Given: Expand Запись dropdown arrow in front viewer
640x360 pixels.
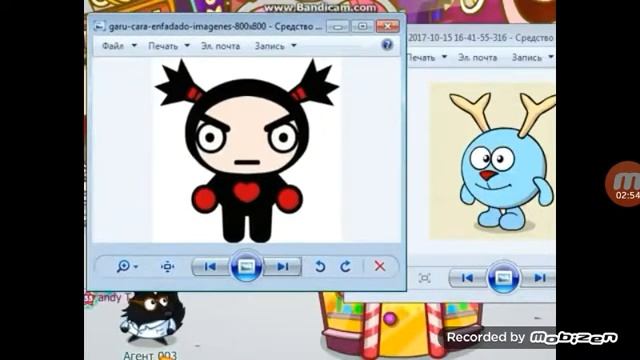Looking at the screenshot, I should 293,46.
